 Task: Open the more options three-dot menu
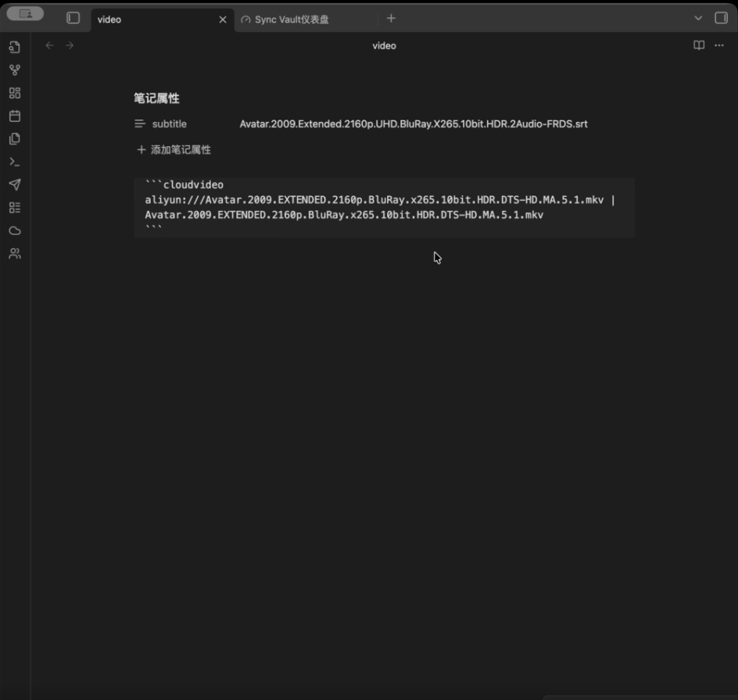(x=719, y=45)
